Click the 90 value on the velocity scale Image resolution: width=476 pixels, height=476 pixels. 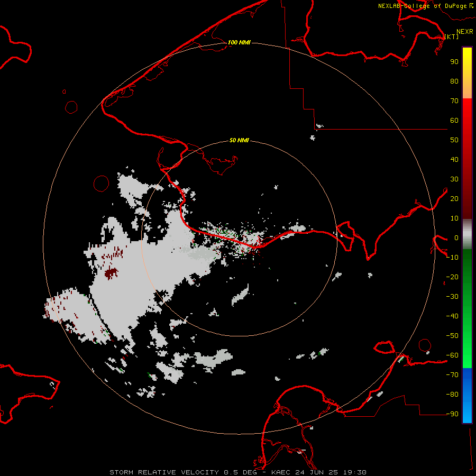454,62
